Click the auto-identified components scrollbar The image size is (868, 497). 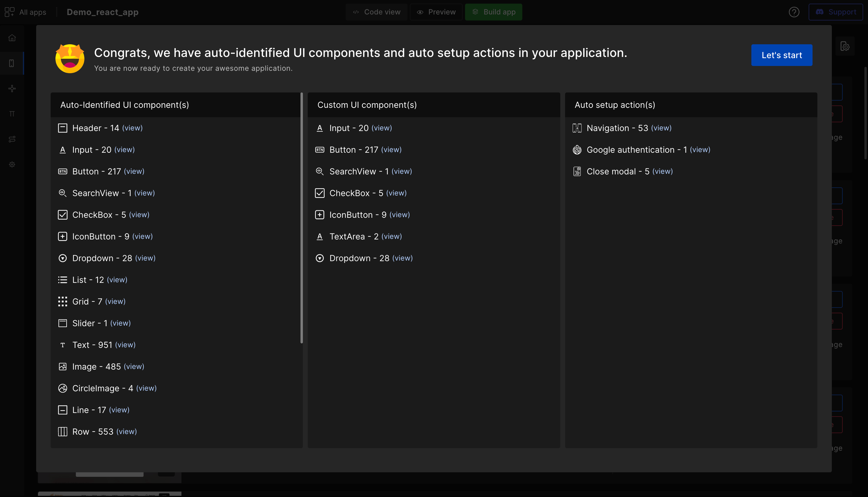[301, 218]
